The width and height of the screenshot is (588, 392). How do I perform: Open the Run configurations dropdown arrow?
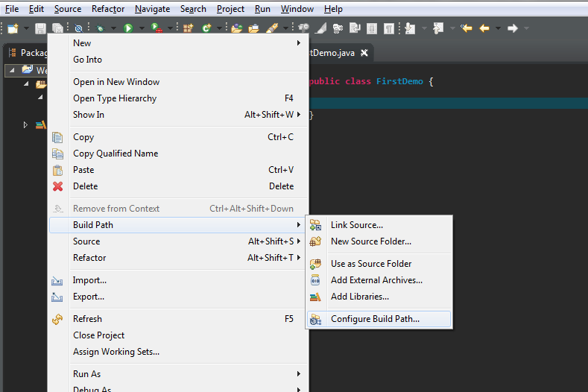(142, 28)
